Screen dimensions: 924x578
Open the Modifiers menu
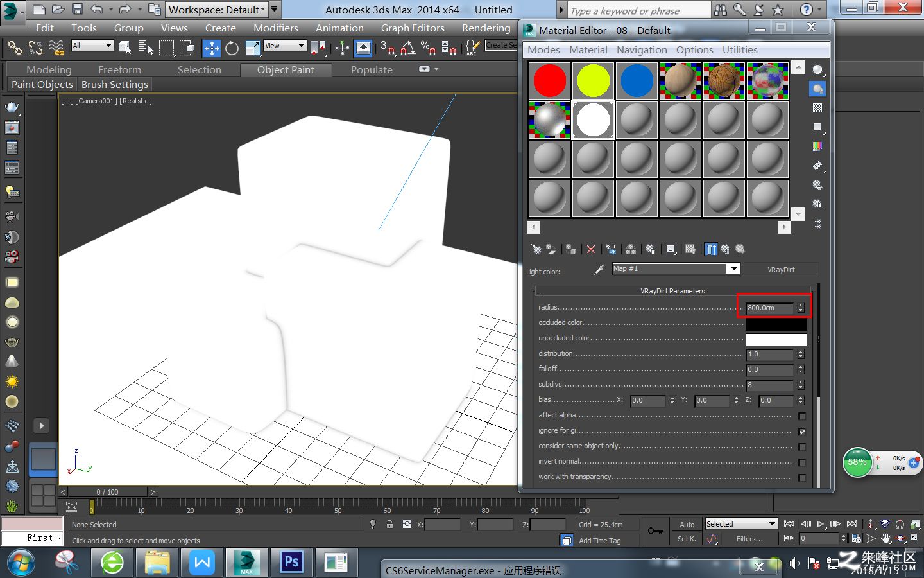(276, 28)
